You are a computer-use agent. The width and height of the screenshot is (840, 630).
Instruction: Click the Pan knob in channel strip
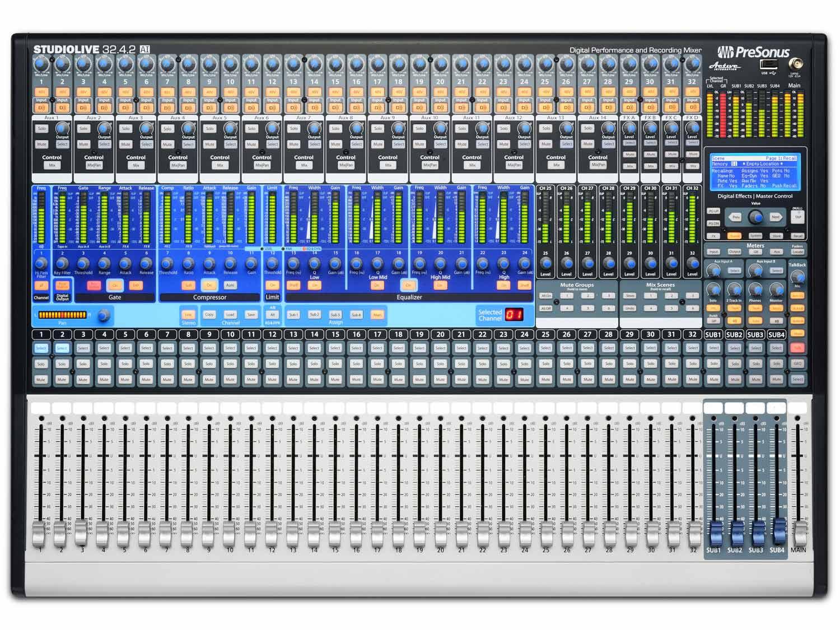[x=102, y=316]
